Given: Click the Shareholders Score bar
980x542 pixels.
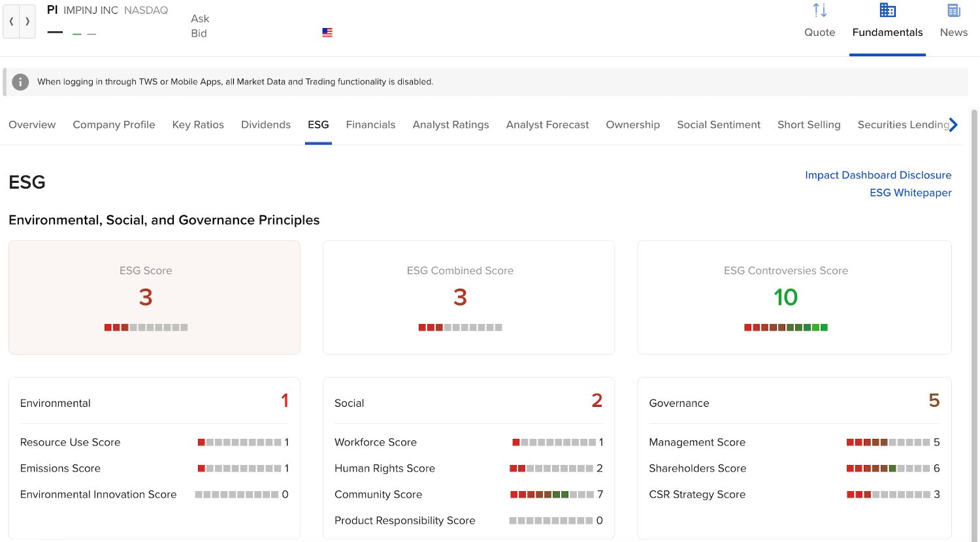Looking at the screenshot, I should (889, 468).
